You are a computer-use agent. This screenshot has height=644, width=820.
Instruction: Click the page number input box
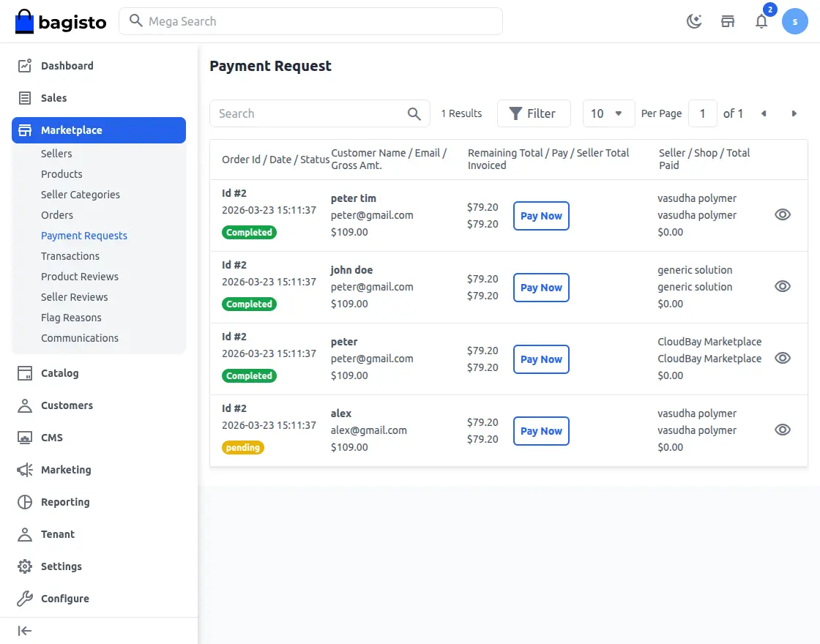coord(703,113)
